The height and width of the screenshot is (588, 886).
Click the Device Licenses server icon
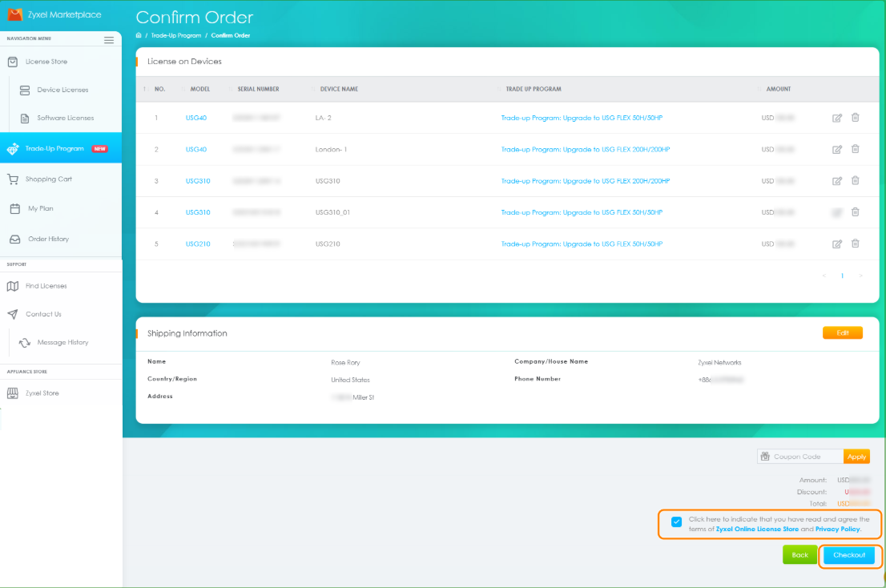point(25,90)
